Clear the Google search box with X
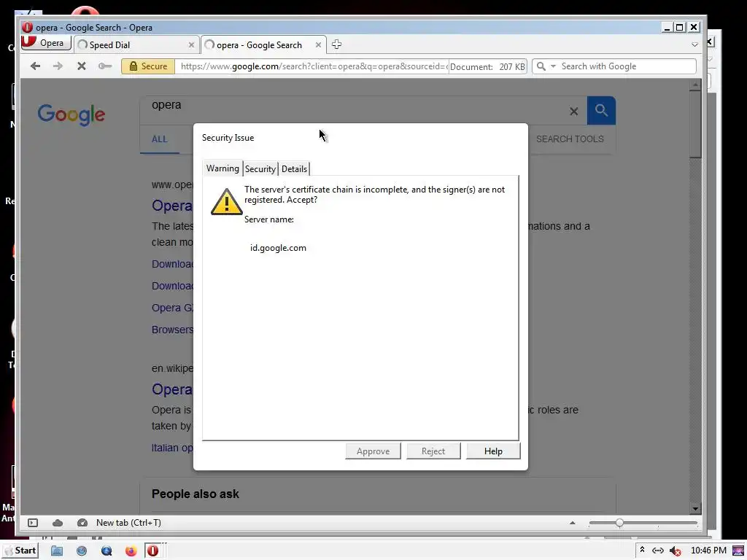Viewport: 747px width, 560px height. 573,111
